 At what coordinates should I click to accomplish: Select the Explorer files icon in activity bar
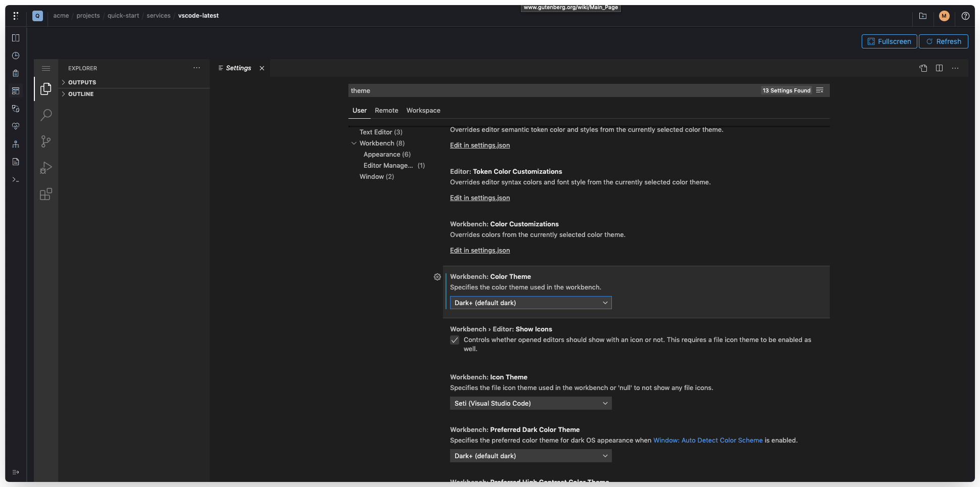46,89
